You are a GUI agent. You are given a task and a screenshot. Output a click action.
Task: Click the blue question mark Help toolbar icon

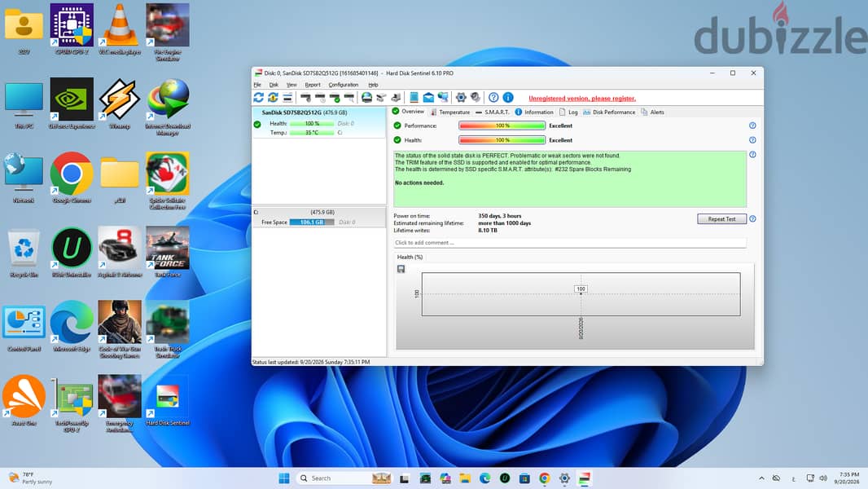coord(493,98)
